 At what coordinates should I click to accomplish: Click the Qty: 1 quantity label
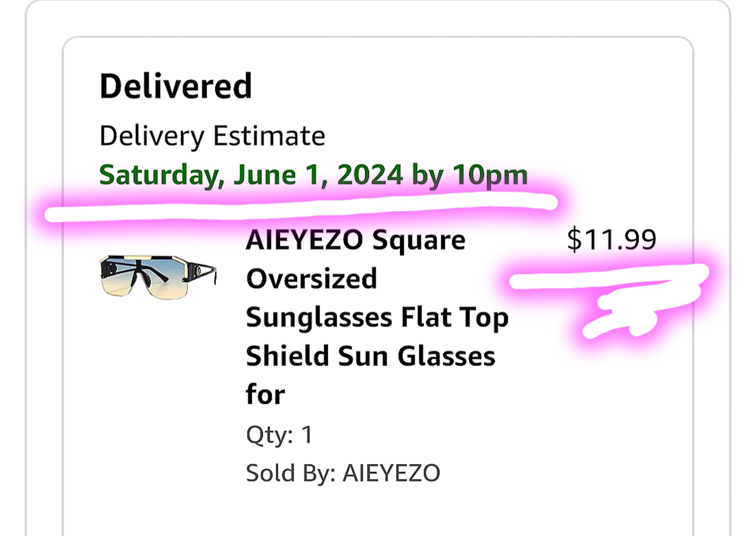(x=279, y=435)
